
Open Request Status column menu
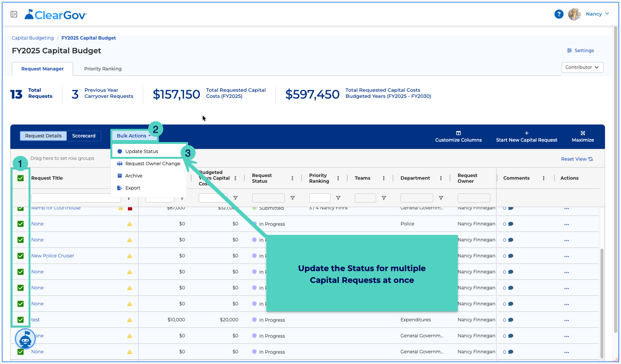tap(292, 178)
